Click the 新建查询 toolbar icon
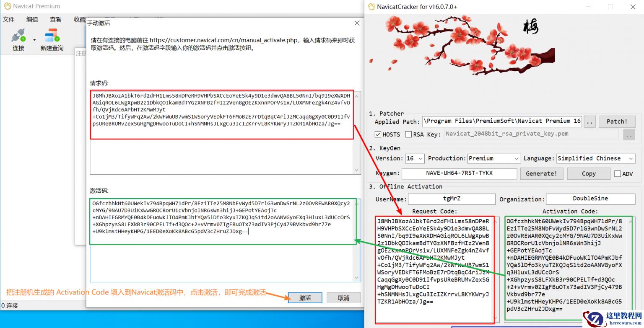644x328 pixels. point(52,36)
